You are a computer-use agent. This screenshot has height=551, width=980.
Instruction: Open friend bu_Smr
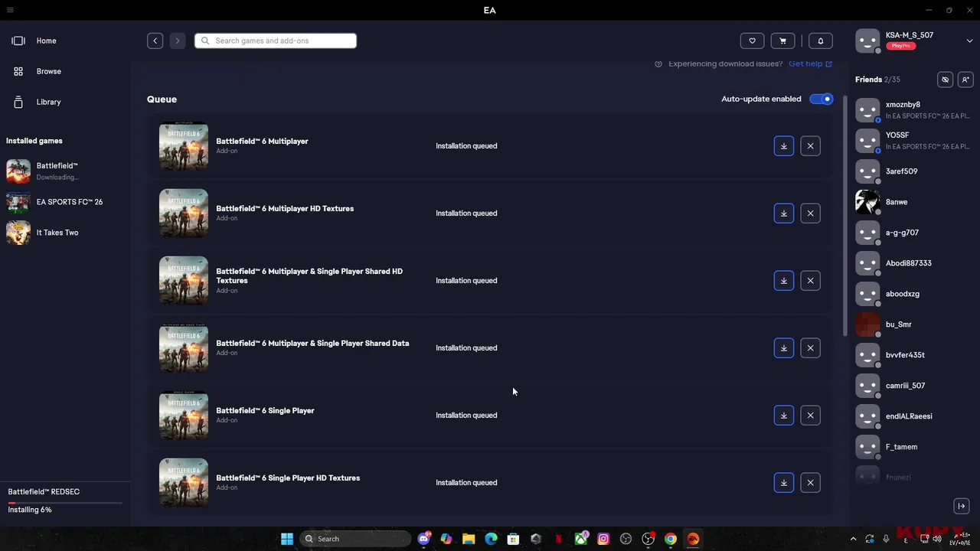[x=915, y=324]
